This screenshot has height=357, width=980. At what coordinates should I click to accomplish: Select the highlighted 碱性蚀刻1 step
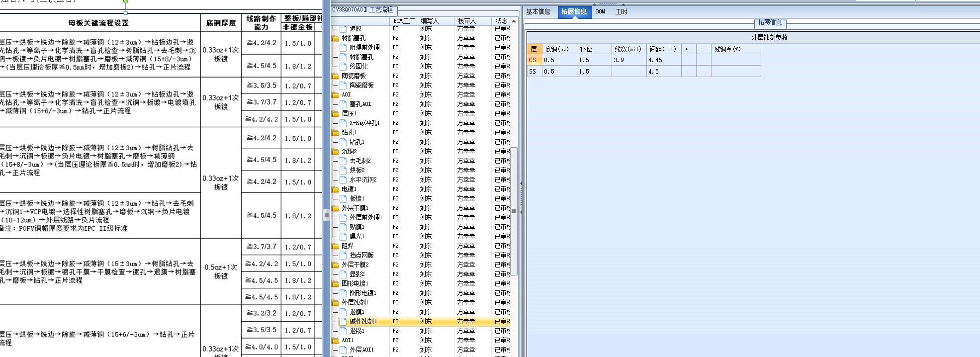click(x=363, y=322)
